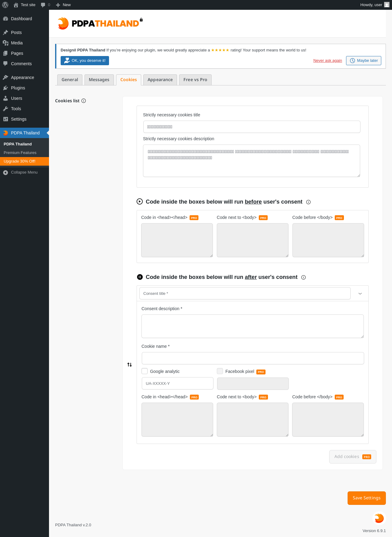Select the Cookies tab

click(x=129, y=80)
